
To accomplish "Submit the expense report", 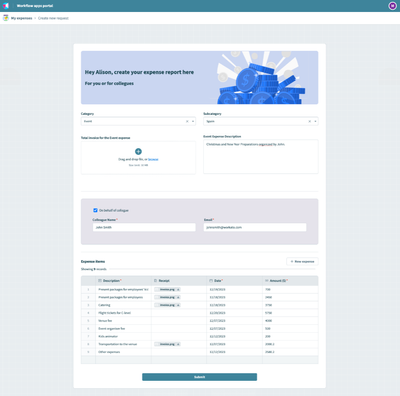I will point(199,377).
